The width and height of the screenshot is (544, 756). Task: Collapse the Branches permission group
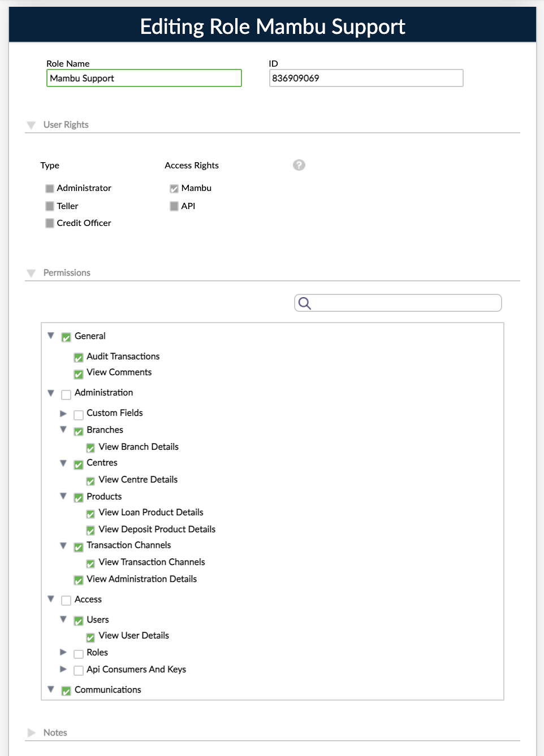coord(63,430)
